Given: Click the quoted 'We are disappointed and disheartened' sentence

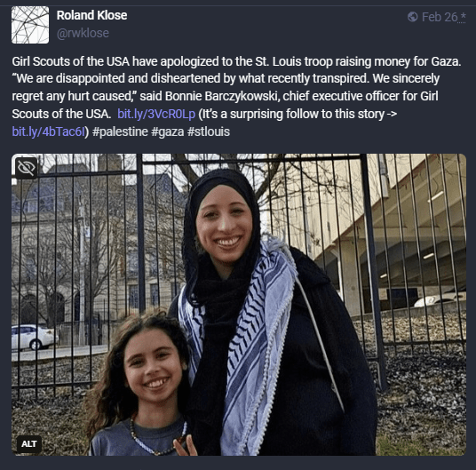Looking at the screenshot, I should [x=226, y=79].
